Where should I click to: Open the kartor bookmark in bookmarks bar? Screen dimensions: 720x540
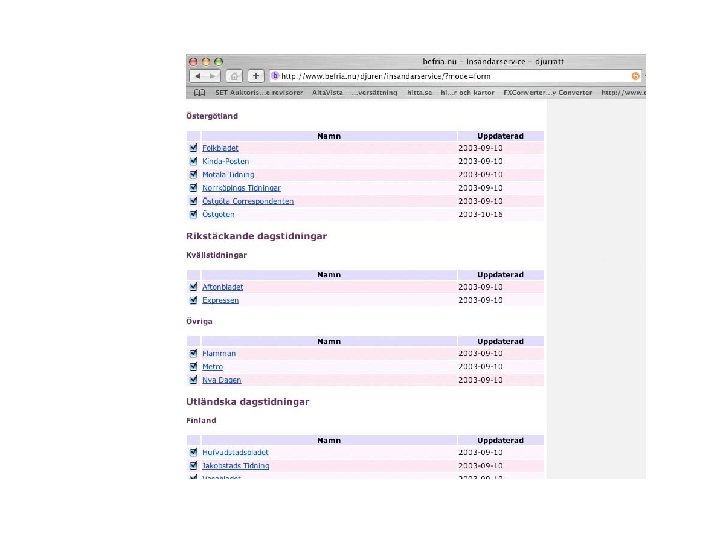[x=467, y=93]
